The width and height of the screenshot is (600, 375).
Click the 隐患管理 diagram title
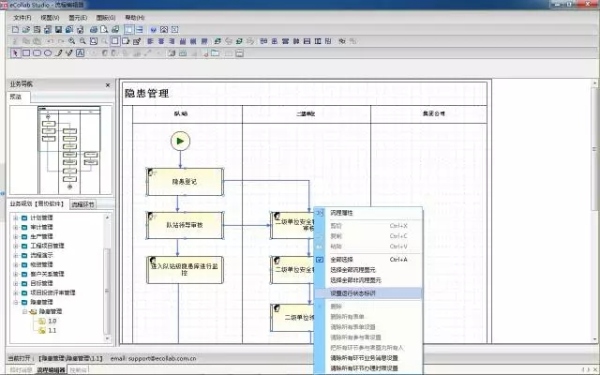pyautogui.click(x=147, y=93)
